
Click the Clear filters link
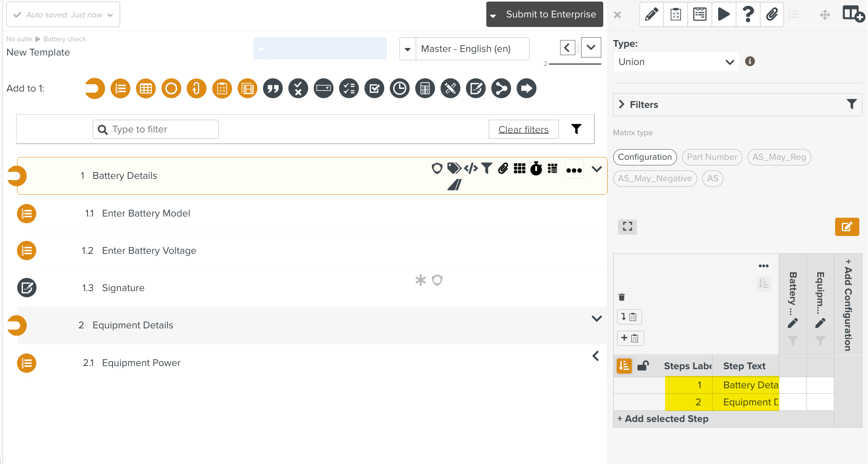point(524,129)
